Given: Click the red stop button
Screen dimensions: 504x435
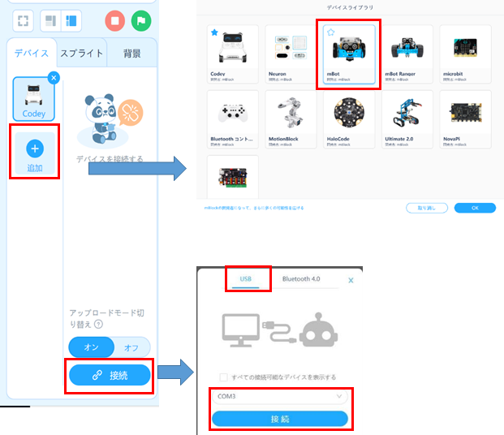Looking at the screenshot, I should [x=114, y=21].
